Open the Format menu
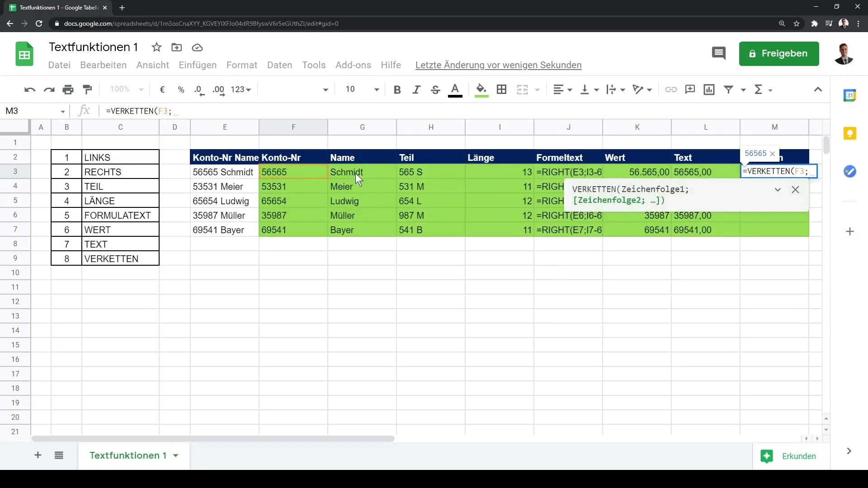 coord(242,65)
